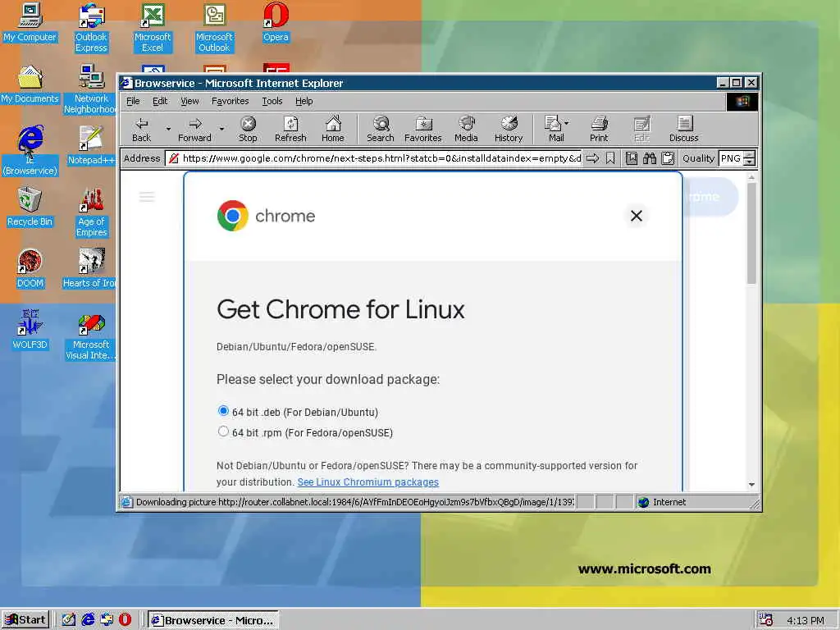Open the File menu
840x630 pixels.
[x=133, y=101]
